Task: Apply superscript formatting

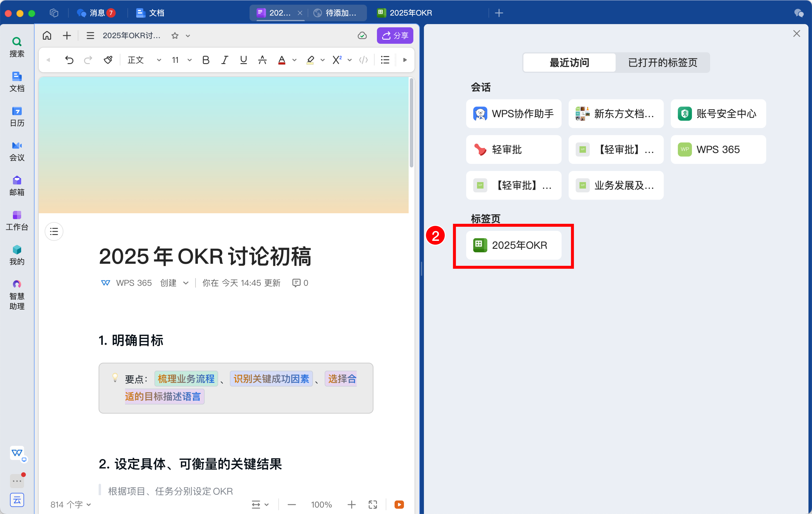Action: pyautogui.click(x=337, y=60)
